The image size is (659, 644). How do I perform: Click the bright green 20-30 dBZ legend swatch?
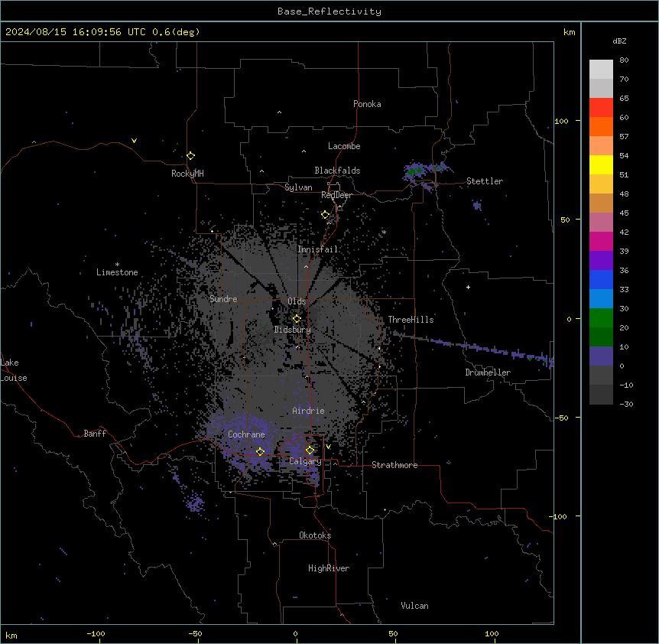click(x=601, y=318)
